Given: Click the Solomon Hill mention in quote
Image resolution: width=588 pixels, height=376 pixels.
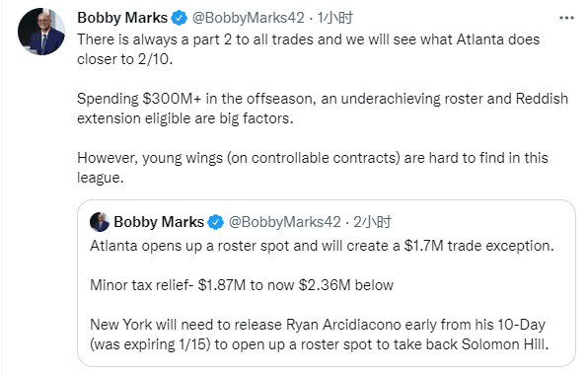Looking at the screenshot, I should point(504,344).
